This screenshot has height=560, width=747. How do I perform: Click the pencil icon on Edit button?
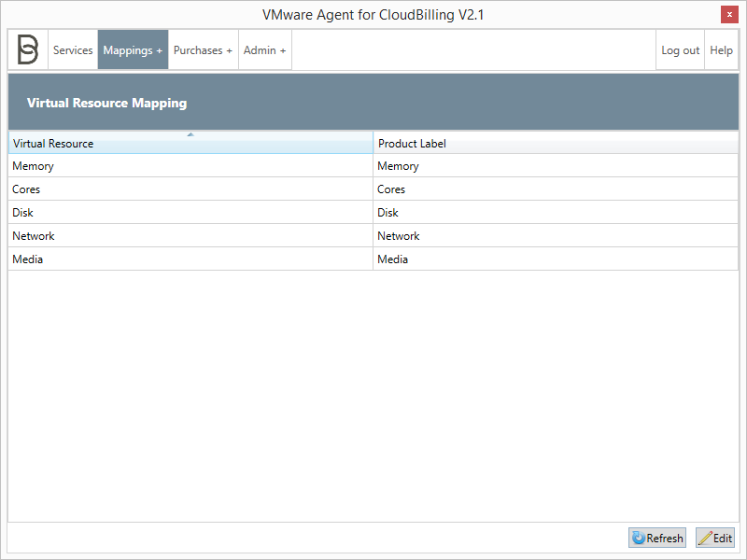point(707,538)
